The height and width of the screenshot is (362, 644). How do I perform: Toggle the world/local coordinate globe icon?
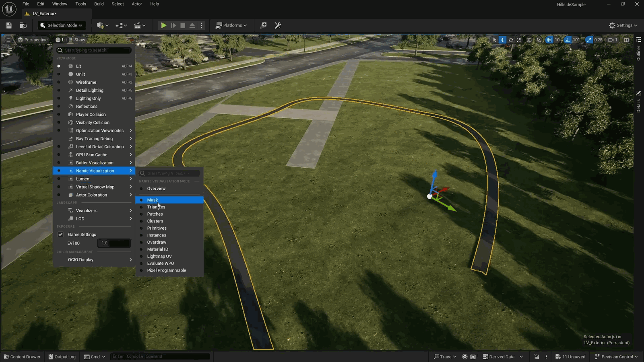(529, 40)
